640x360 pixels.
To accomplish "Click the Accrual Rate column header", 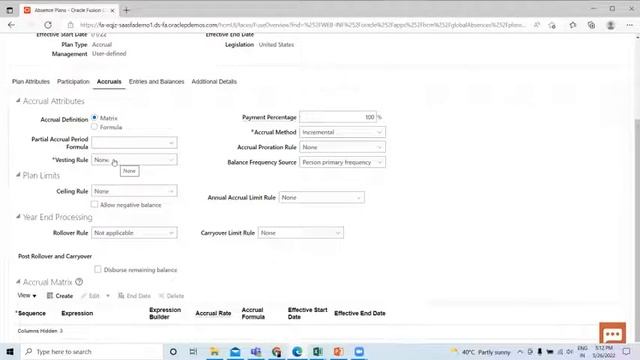I will point(213,313).
